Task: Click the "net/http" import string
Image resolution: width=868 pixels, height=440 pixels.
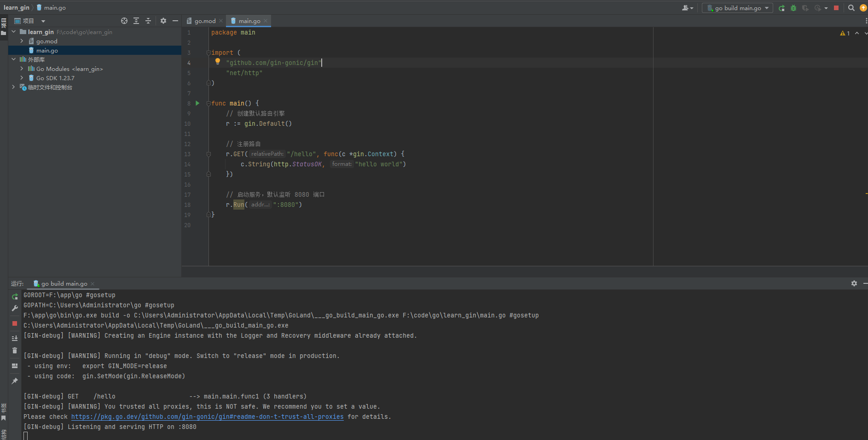Action: (244, 73)
